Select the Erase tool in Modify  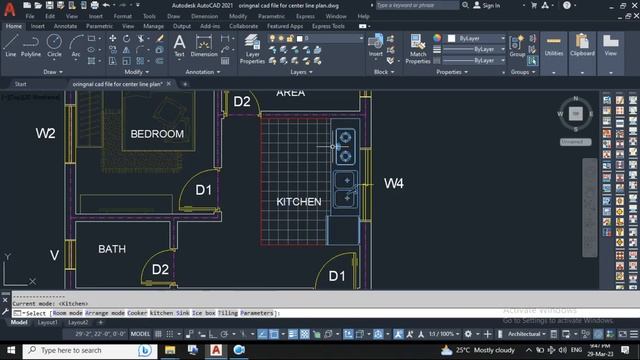pyautogui.click(x=160, y=38)
